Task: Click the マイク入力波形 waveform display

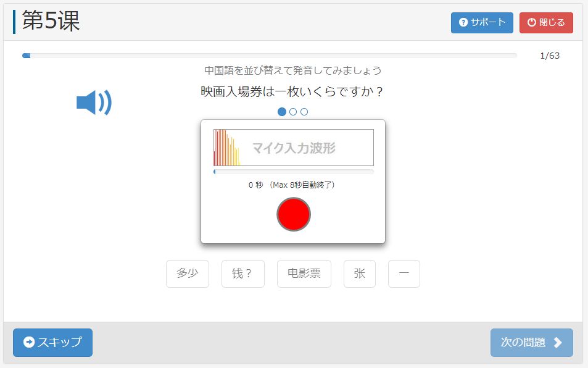Action: (294, 148)
